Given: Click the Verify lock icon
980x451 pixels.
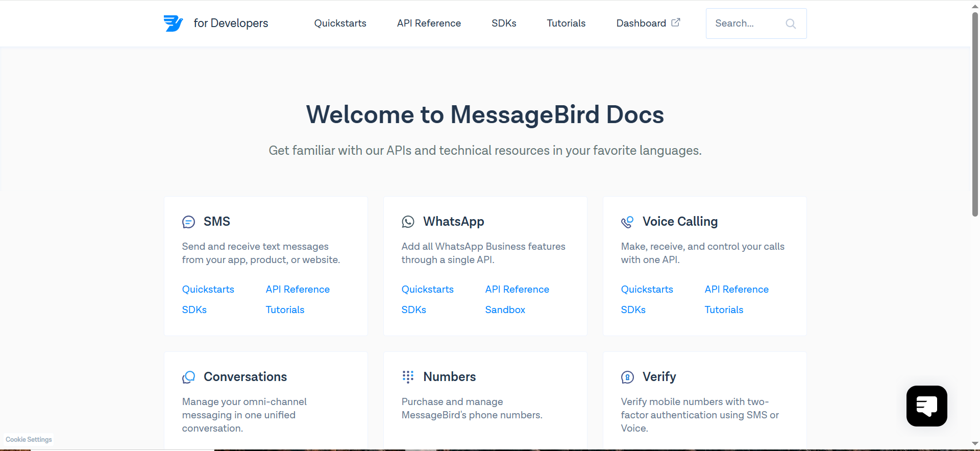Looking at the screenshot, I should [x=627, y=377].
